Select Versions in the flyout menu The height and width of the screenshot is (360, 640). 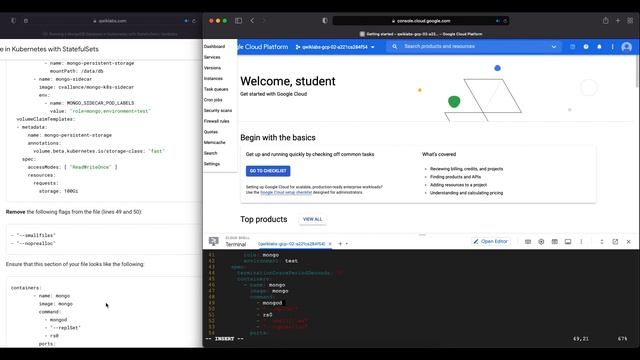pos(212,68)
